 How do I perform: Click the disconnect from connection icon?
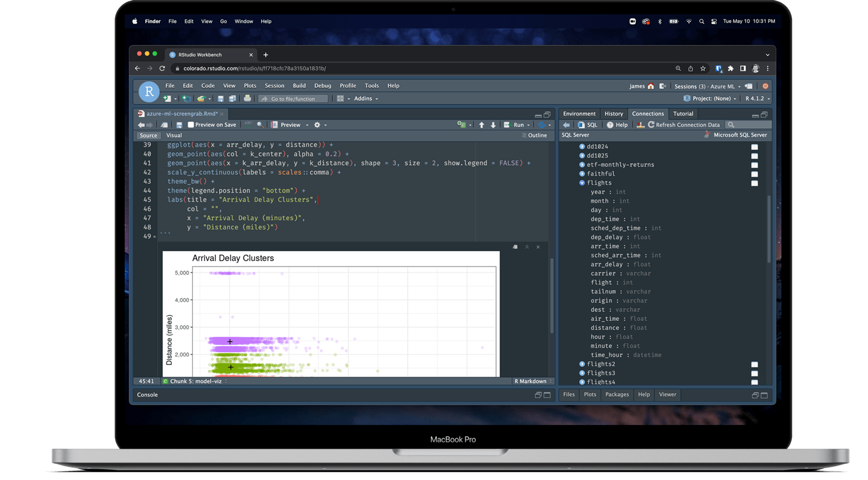[x=641, y=125]
